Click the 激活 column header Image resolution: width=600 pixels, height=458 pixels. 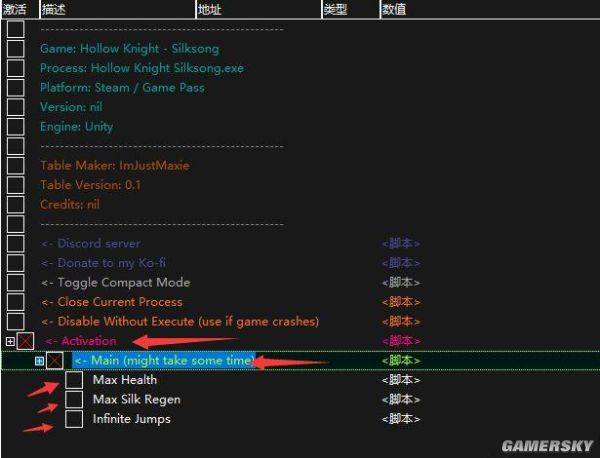[19, 9]
